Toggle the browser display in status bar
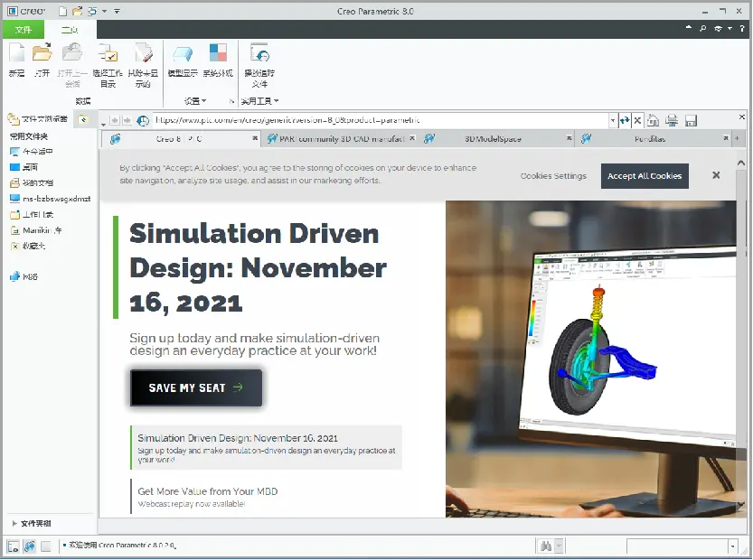 [30, 546]
